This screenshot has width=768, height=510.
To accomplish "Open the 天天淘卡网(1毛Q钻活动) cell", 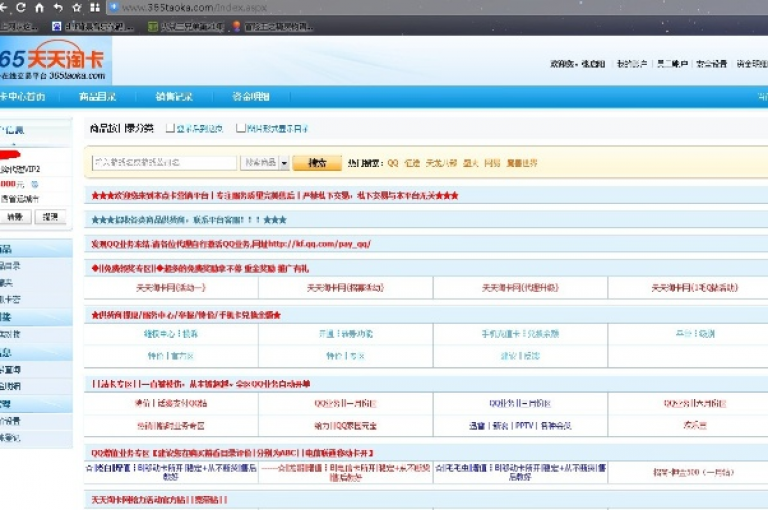I will [695, 288].
